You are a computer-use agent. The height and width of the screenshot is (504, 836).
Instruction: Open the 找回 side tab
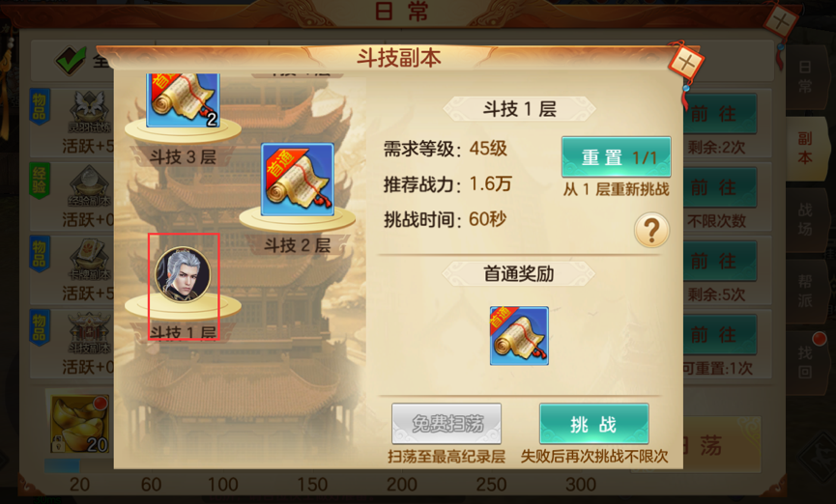(806, 361)
